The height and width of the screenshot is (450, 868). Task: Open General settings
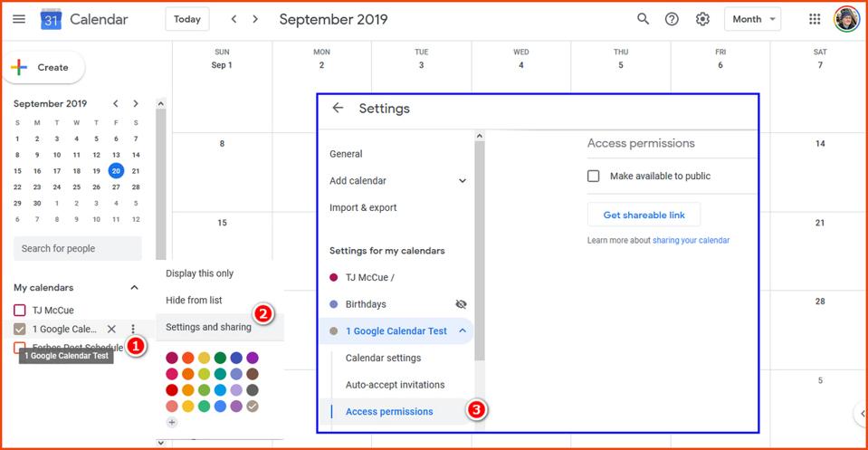[x=346, y=154]
